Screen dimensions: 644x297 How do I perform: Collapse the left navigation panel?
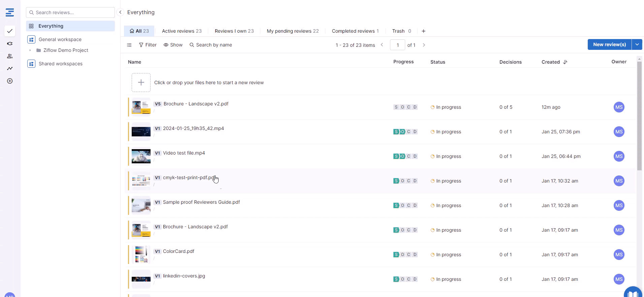pos(120,12)
